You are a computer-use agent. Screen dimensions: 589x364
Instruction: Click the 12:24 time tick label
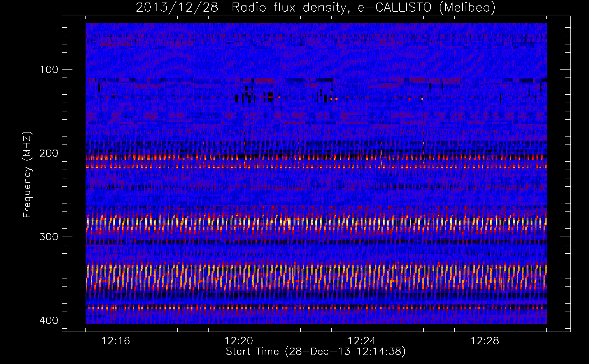pos(362,341)
